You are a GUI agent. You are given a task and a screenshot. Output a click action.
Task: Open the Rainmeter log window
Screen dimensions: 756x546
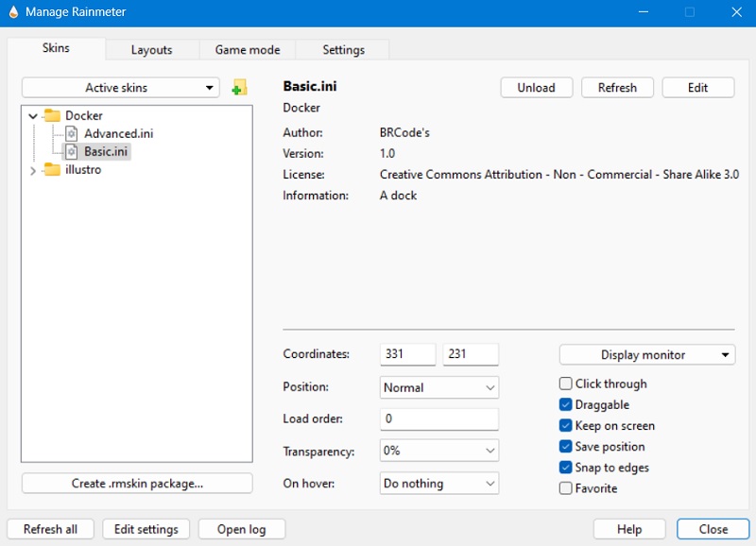[242, 528]
